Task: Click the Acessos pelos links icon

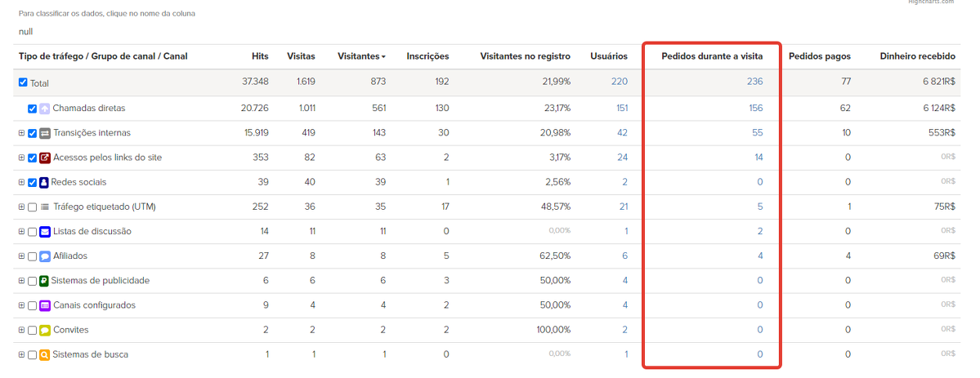Action: pyautogui.click(x=45, y=158)
